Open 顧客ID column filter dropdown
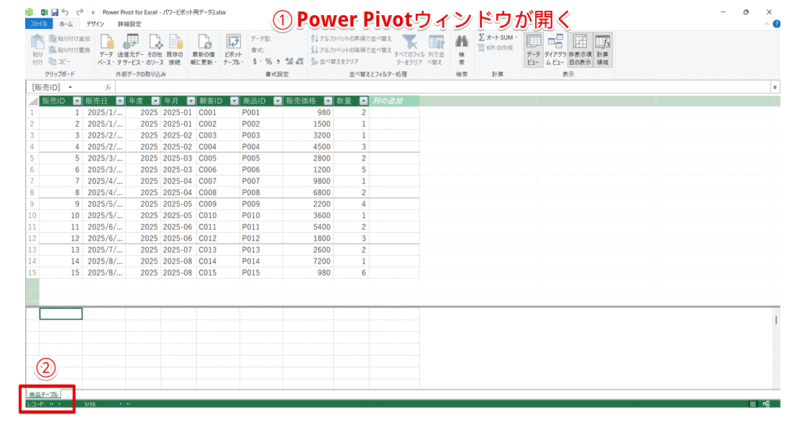This screenshot has width=812, height=432. 235,101
